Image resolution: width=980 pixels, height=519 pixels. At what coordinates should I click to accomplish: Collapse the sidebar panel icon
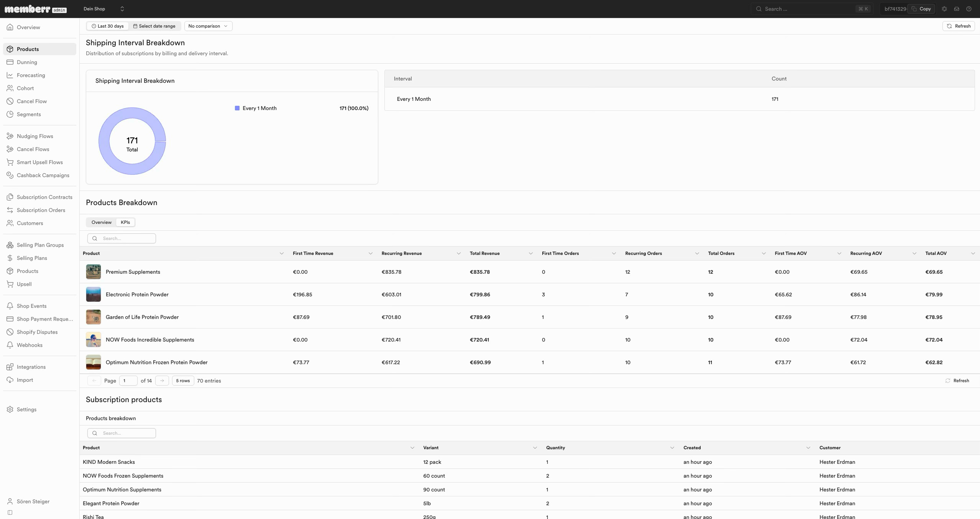coord(10,512)
